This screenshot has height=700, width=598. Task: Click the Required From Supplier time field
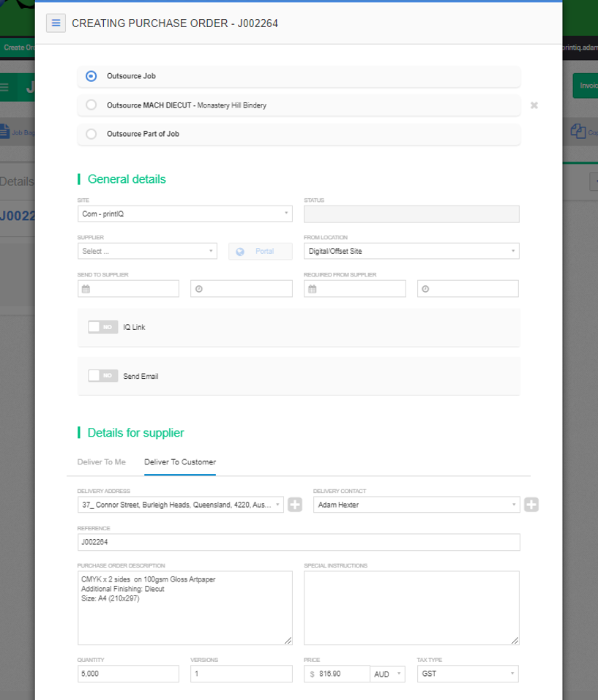click(x=468, y=289)
